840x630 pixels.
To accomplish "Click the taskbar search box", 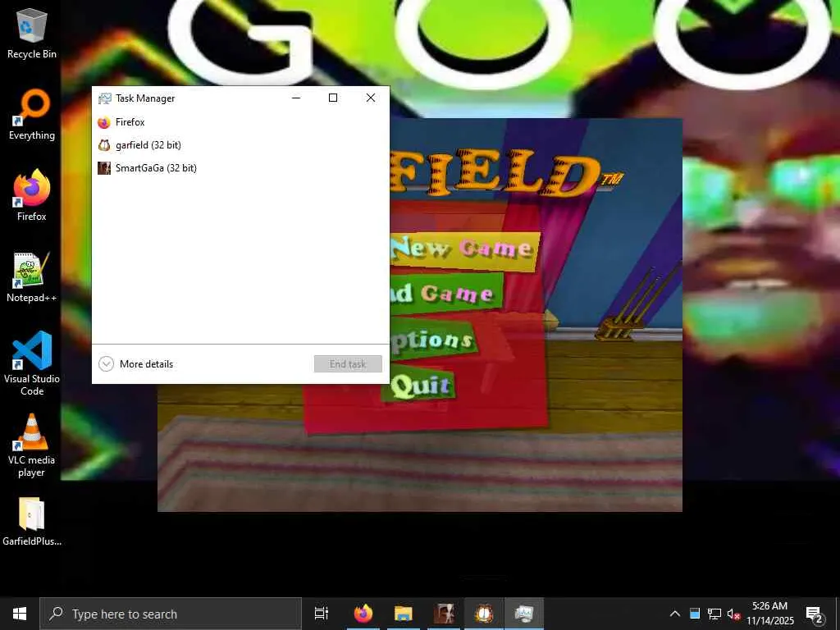I will pos(171,614).
